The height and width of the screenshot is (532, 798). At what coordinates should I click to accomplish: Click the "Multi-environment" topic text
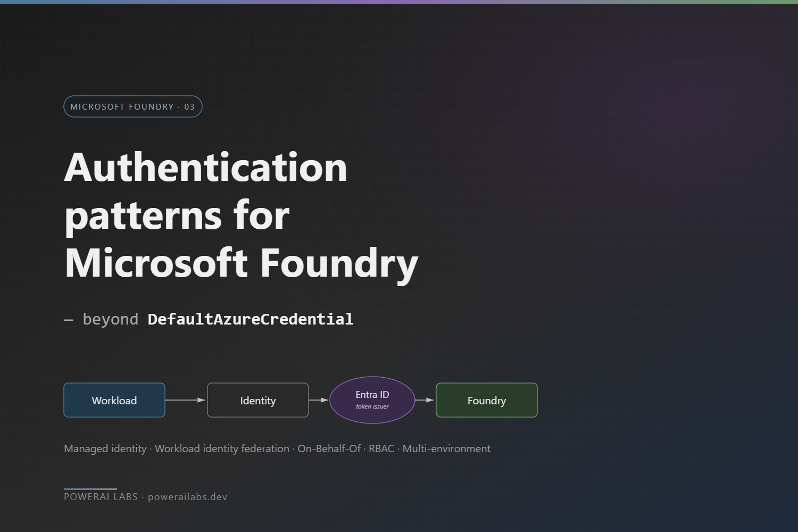pyautogui.click(x=446, y=448)
